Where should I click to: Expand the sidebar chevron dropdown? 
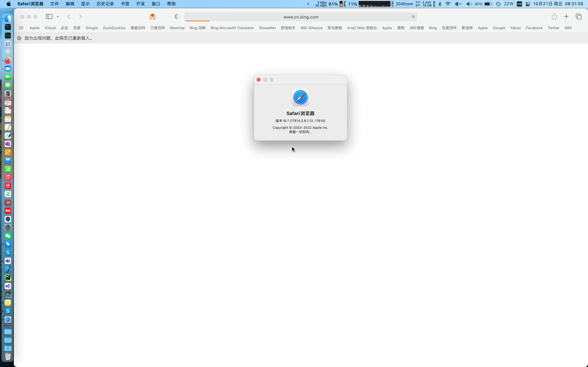point(58,17)
